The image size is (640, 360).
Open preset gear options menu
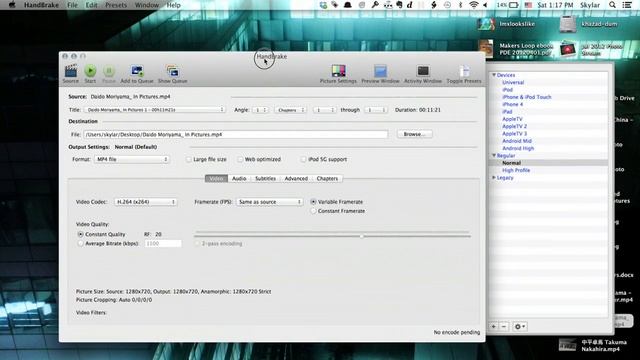(x=520, y=327)
